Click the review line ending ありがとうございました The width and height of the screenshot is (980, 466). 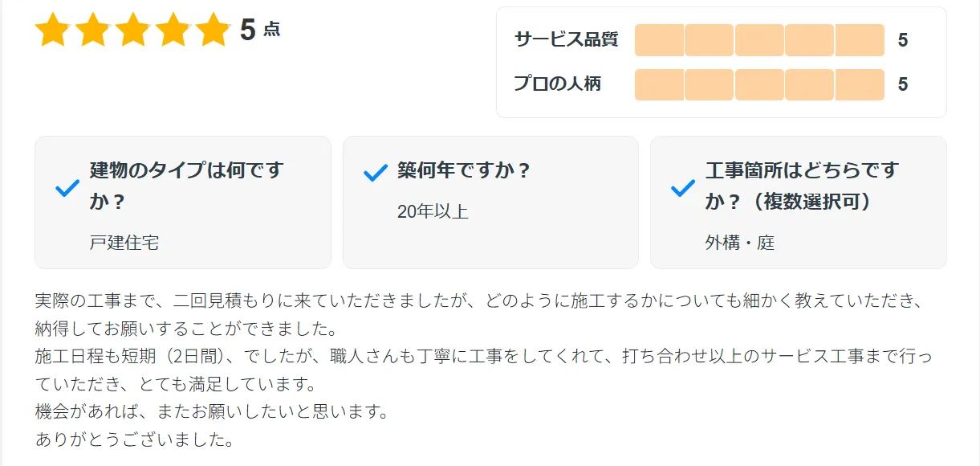coord(135,440)
